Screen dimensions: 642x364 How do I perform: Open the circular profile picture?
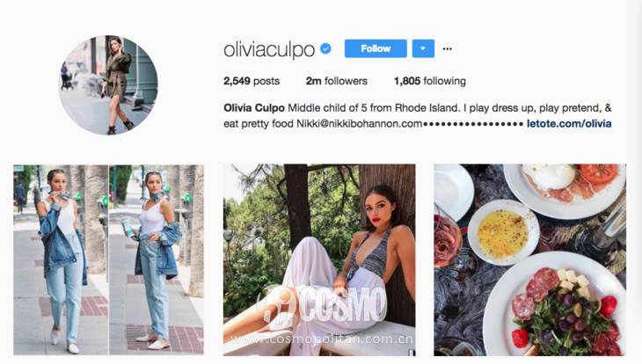tap(108, 85)
